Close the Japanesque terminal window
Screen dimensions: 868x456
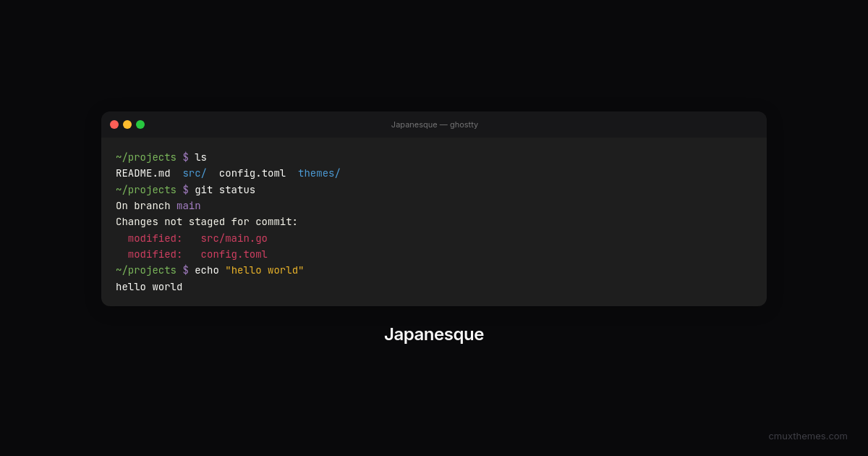[114, 124]
